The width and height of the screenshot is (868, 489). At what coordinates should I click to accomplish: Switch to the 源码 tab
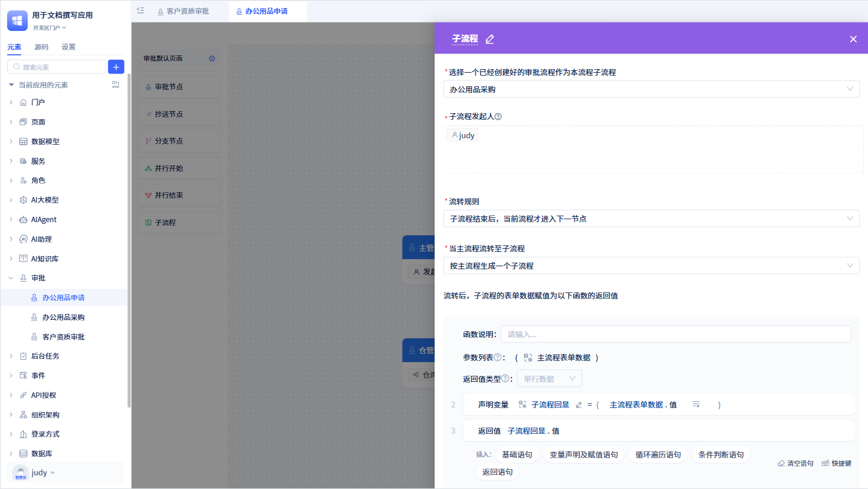(41, 47)
